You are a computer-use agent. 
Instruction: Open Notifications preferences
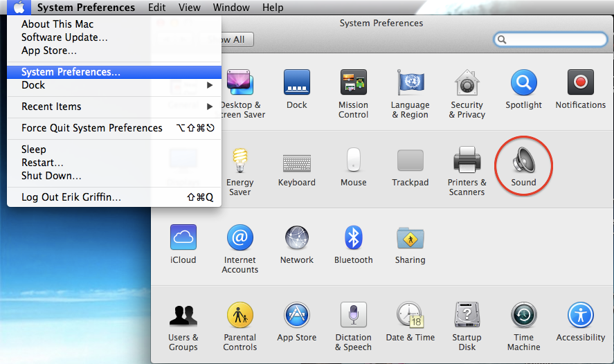[580, 89]
